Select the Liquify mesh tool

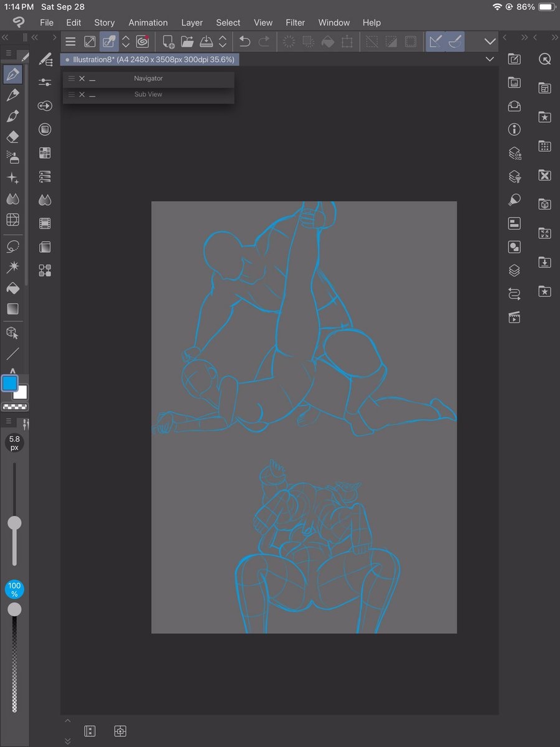12,219
